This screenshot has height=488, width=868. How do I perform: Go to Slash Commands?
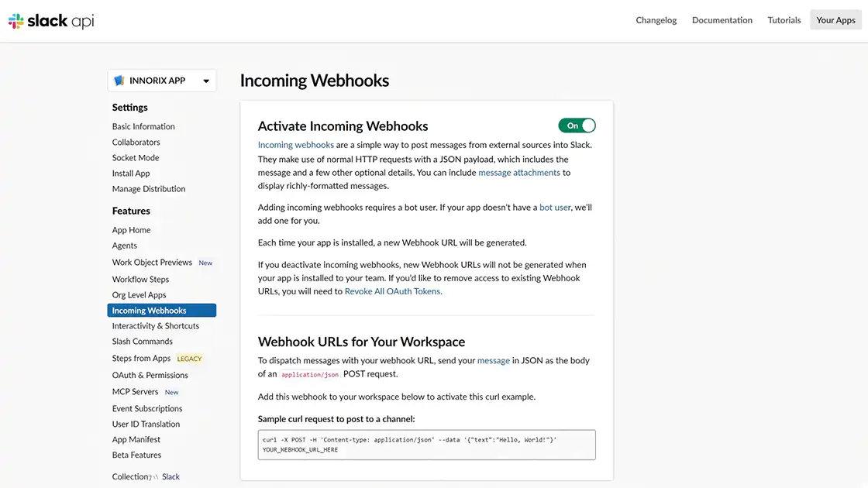[x=143, y=342]
